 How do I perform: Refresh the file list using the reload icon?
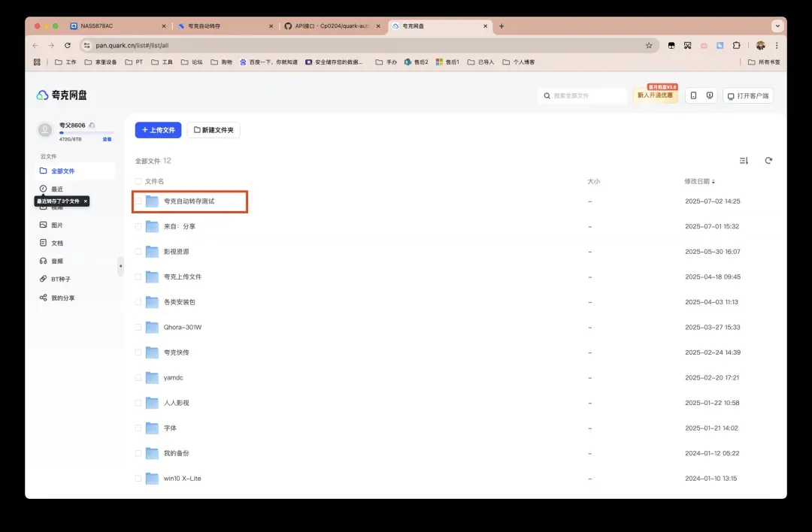pos(768,161)
